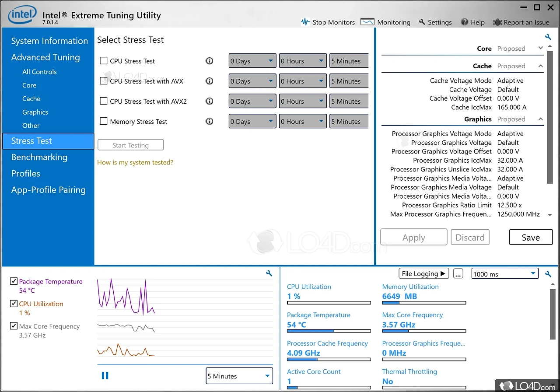
Task: Open the How is my system tested link
Action: (135, 162)
